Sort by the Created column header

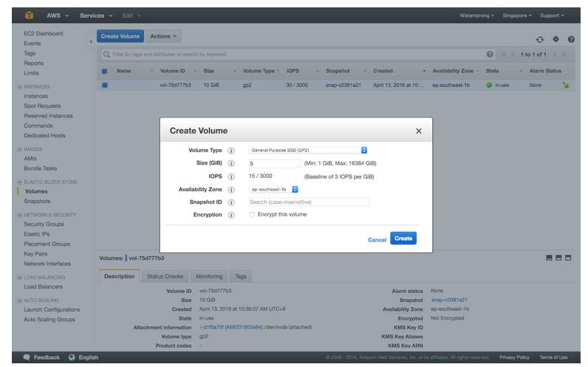click(383, 71)
